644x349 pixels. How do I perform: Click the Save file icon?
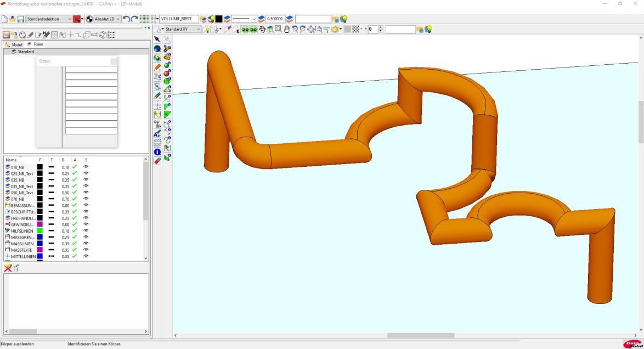(x=20, y=19)
